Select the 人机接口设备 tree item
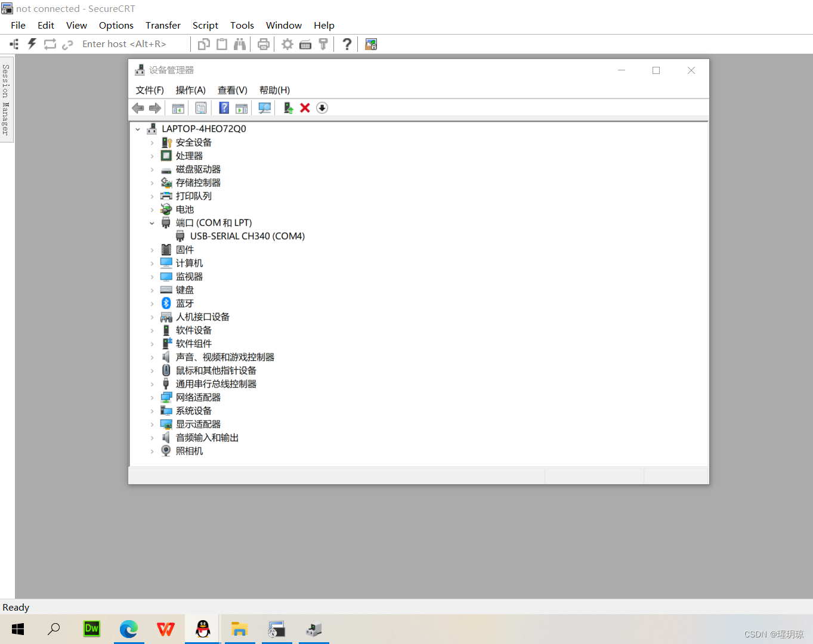This screenshot has height=644, width=813. pos(203,317)
